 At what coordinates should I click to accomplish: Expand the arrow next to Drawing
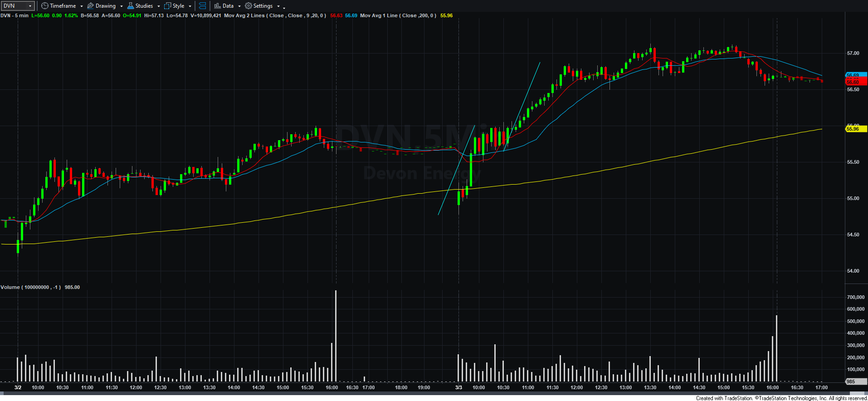point(122,6)
